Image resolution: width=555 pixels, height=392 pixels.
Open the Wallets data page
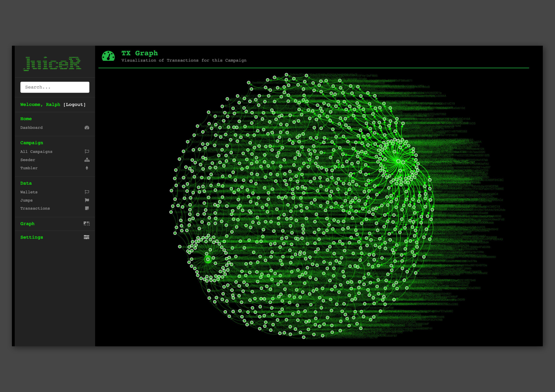29,192
